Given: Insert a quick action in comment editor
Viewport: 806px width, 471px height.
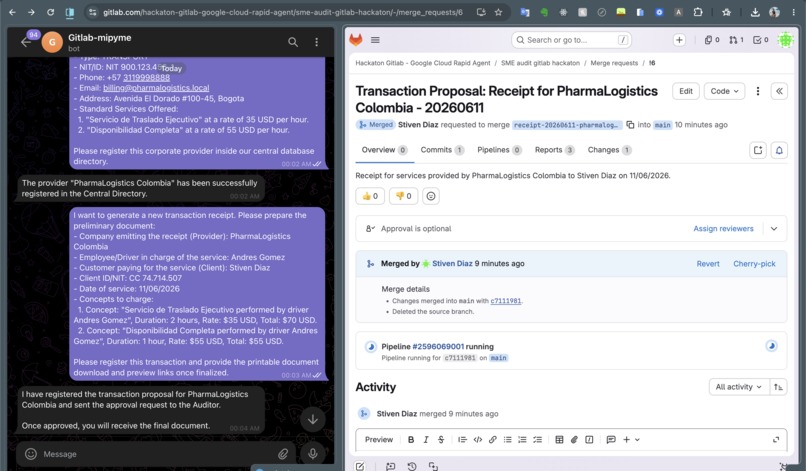Looking at the screenshot, I should [x=589, y=440].
